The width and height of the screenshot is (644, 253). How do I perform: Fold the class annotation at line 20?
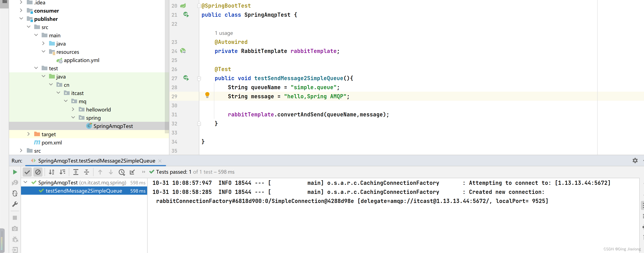pyautogui.click(x=199, y=6)
